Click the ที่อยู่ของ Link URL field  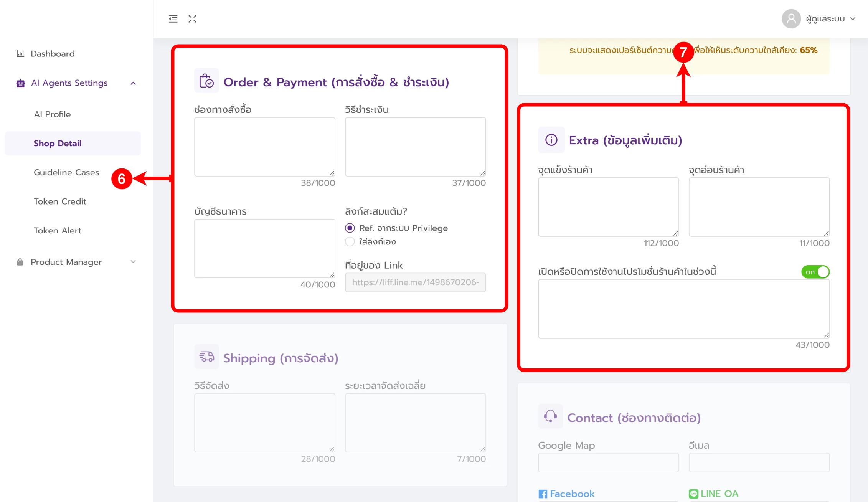[x=415, y=282]
